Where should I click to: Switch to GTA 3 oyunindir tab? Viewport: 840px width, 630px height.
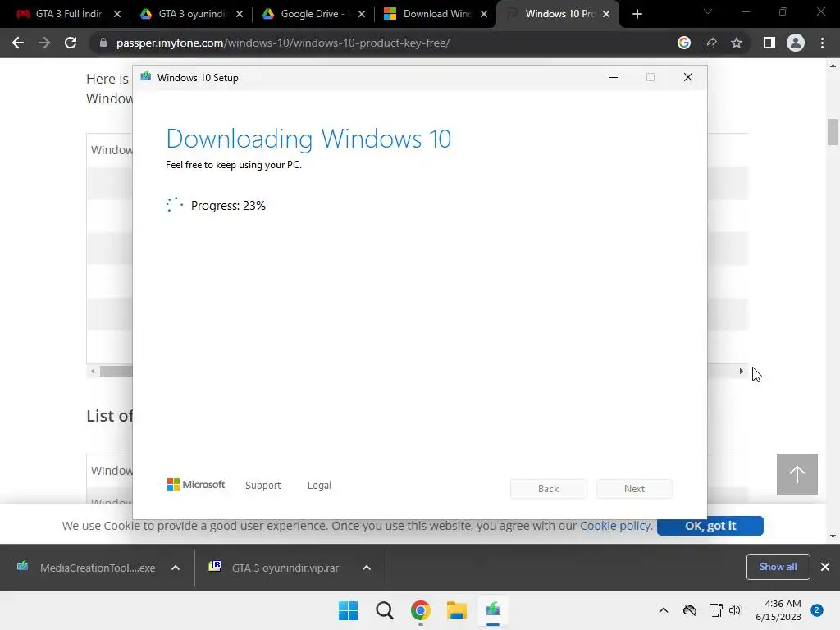point(189,14)
